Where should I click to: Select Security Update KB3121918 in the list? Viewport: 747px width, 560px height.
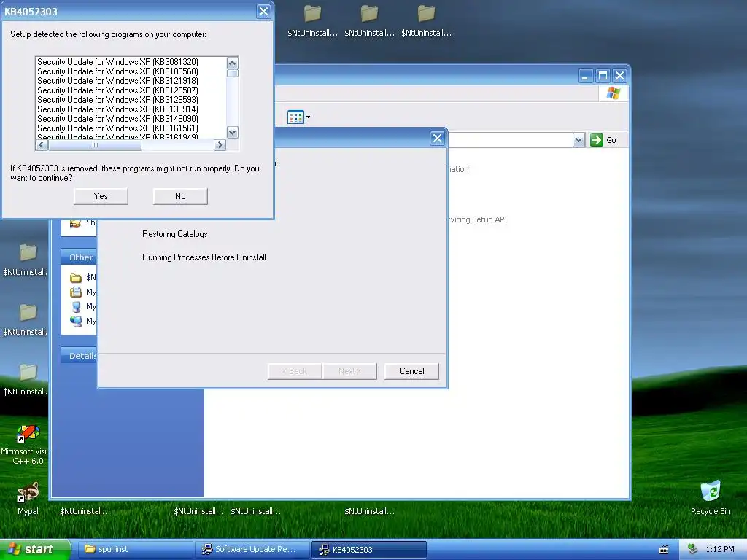[117, 81]
